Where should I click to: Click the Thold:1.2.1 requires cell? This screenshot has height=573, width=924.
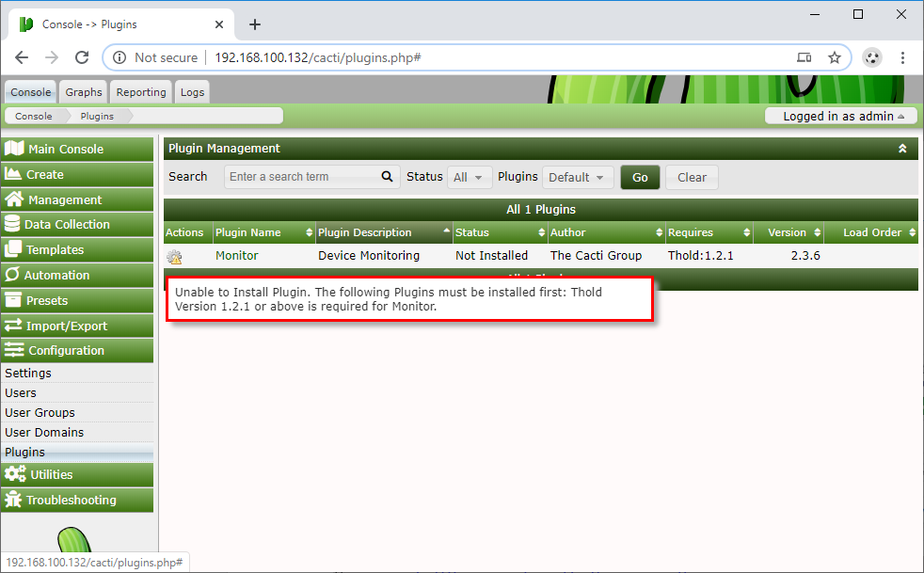(x=701, y=255)
